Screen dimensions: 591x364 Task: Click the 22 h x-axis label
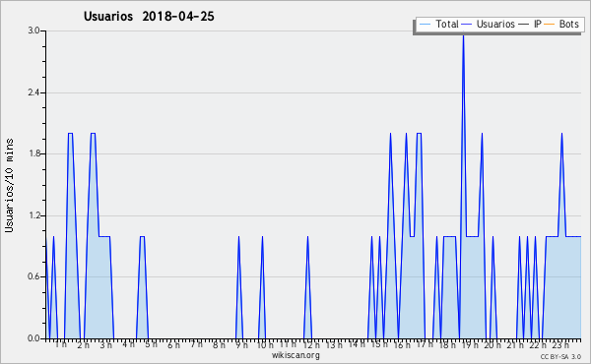click(538, 344)
